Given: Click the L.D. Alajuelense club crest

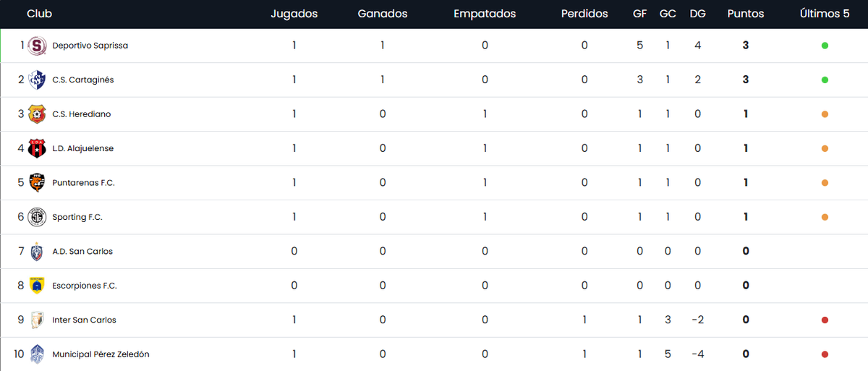Looking at the screenshot, I should click(37, 148).
